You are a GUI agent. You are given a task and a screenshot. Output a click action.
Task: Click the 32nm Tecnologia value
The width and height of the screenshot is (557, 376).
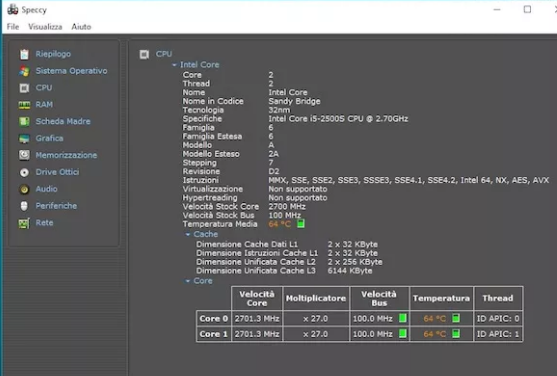point(279,110)
